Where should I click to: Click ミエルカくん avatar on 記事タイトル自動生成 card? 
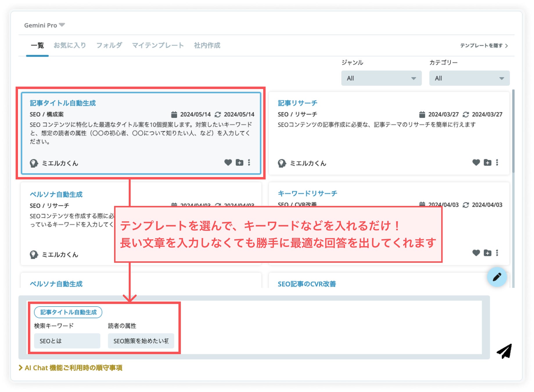[x=34, y=163]
